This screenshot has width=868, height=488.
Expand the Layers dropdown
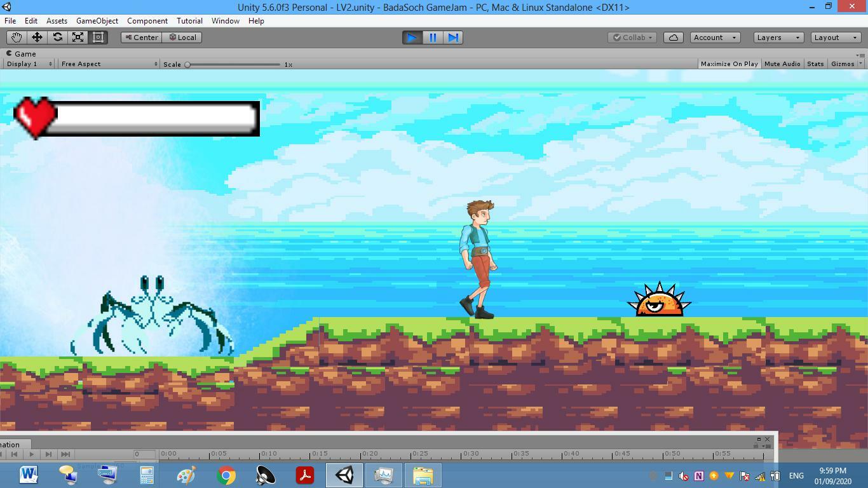778,37
